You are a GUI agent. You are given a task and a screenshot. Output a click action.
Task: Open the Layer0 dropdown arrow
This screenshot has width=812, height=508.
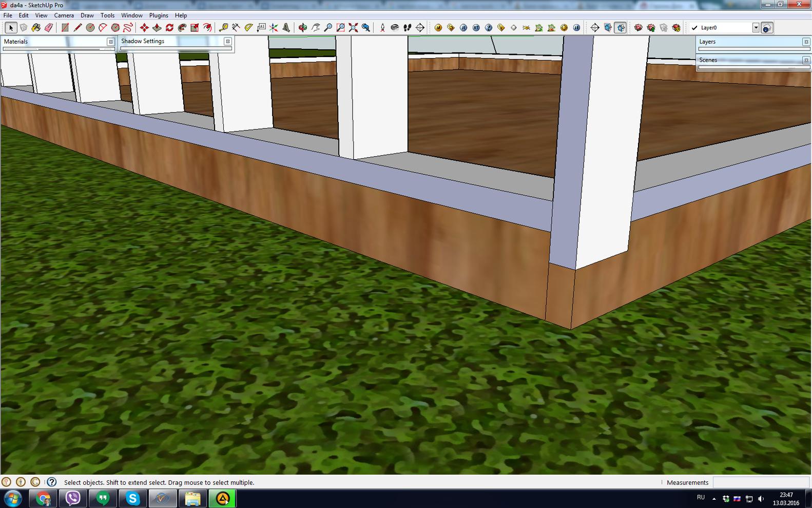(x=756, y=28)
